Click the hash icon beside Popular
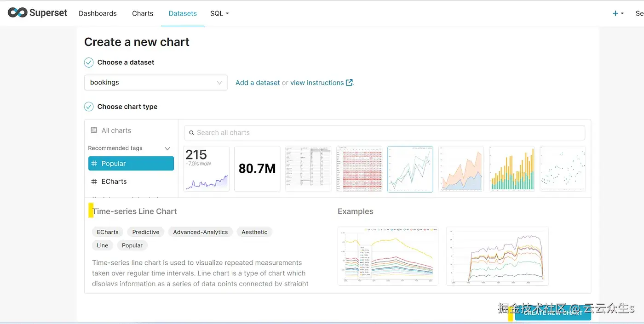The image size is (644, 324). click(94, 164)
